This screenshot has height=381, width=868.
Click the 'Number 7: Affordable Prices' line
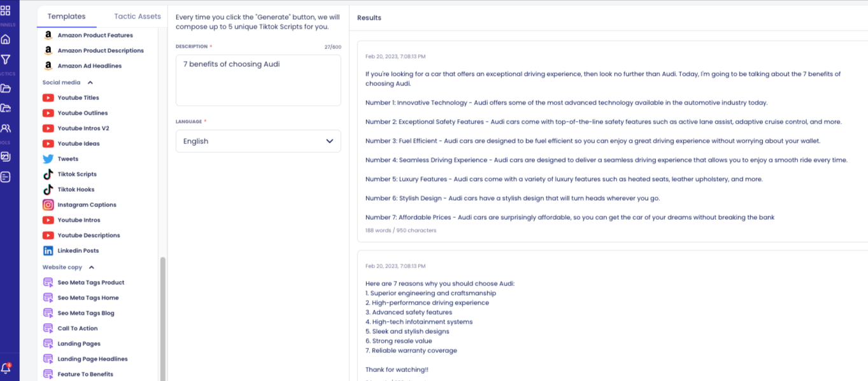[x=570, y=217]
